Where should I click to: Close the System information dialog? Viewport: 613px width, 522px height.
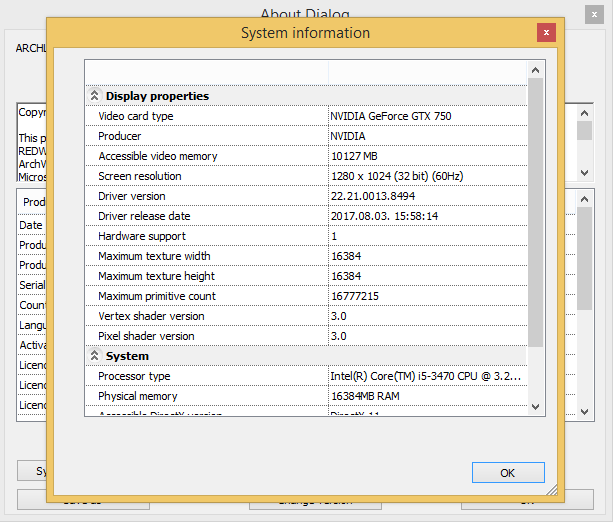pos(546,32)
